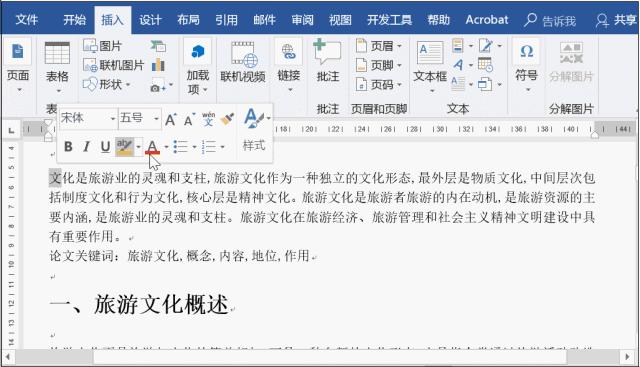The width and height of the screenshot is (640, 367).
Task: Toggle bullet list in mini toolbar
Action: tap(180, 147)
